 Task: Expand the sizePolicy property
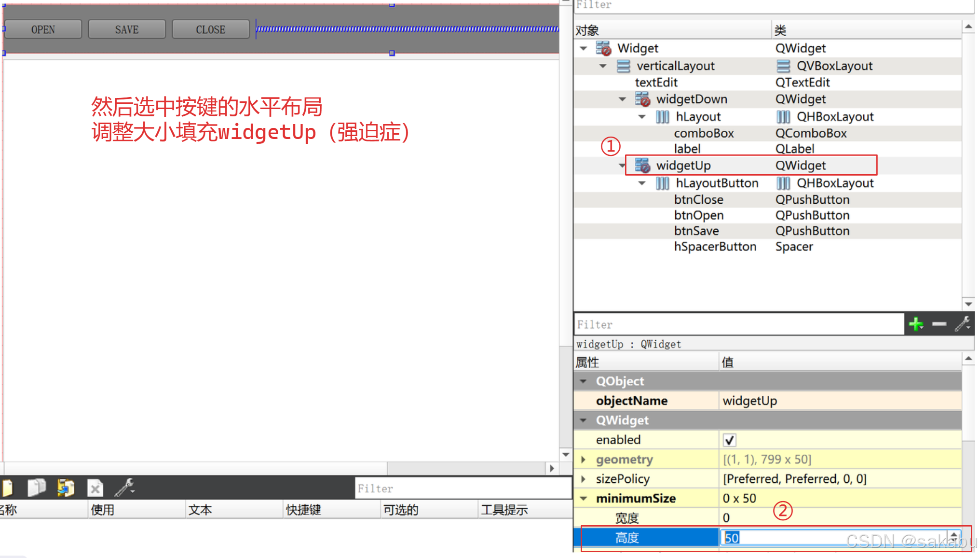point(583,479)
